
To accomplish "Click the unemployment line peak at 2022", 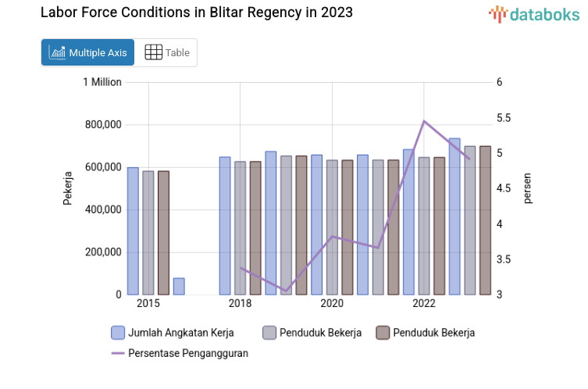I will tap(423, 121).
